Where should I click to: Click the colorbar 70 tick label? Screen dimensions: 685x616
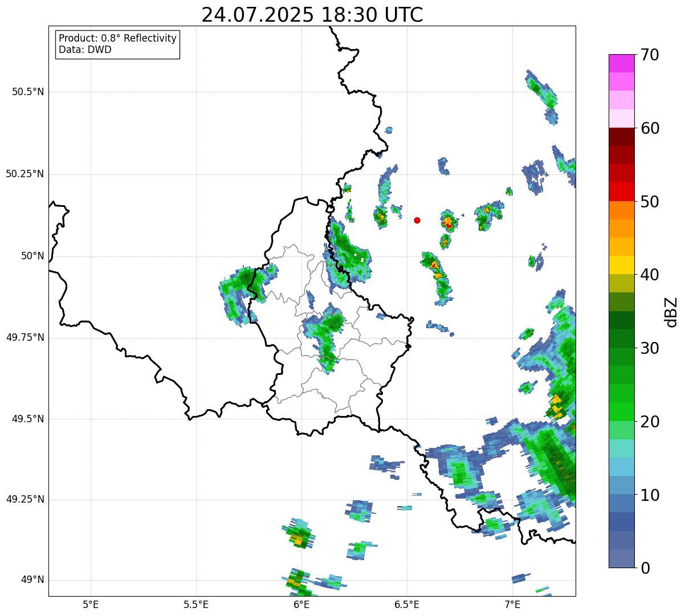click(650, 55)
